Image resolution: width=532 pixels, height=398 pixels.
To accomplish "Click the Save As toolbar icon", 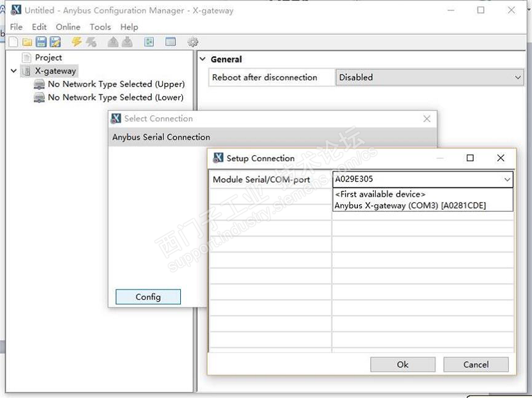I will point(55,42).
